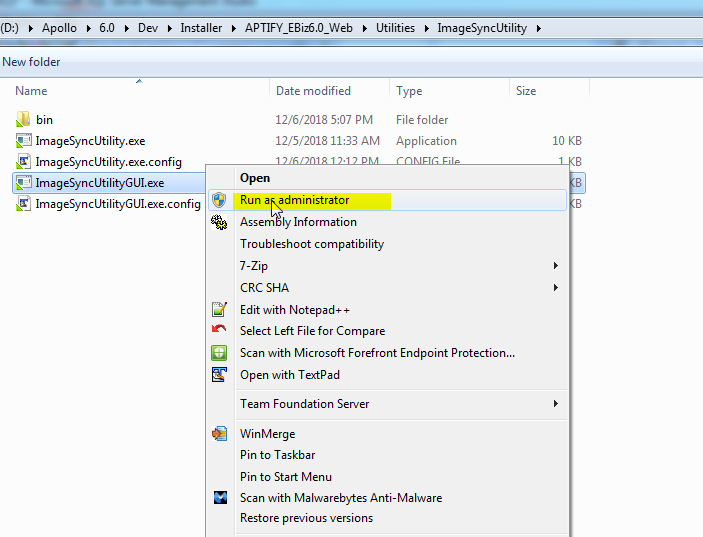Expand breadcrumb arrow after Dev
Image resolution: width=703 pixels, height=537 pixels.
click(x=170, y=28)
